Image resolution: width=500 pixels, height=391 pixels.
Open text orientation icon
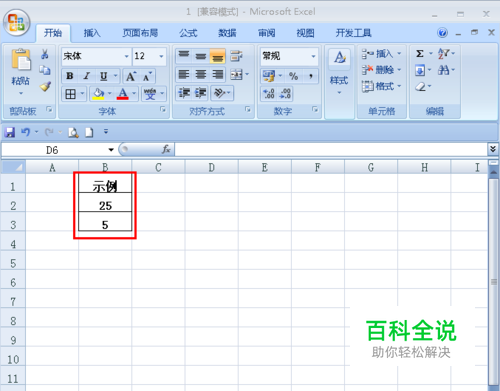pos(219,93)
